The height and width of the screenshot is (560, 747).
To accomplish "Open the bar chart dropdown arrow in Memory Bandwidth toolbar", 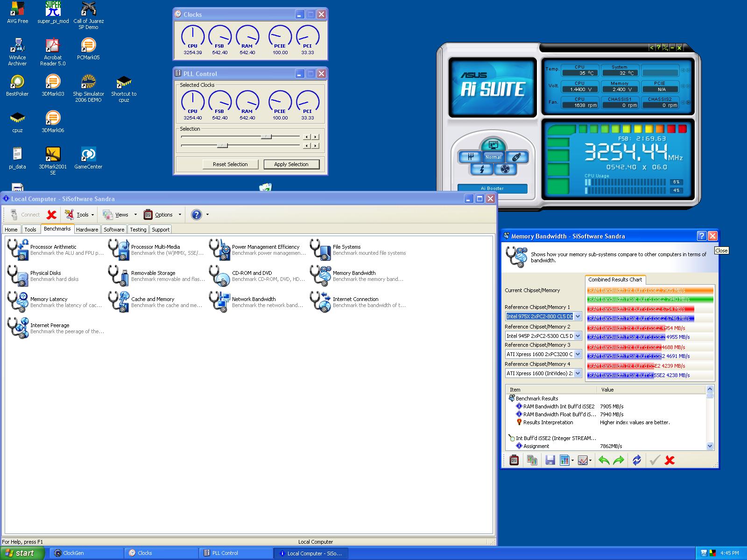I will point(572,461).
